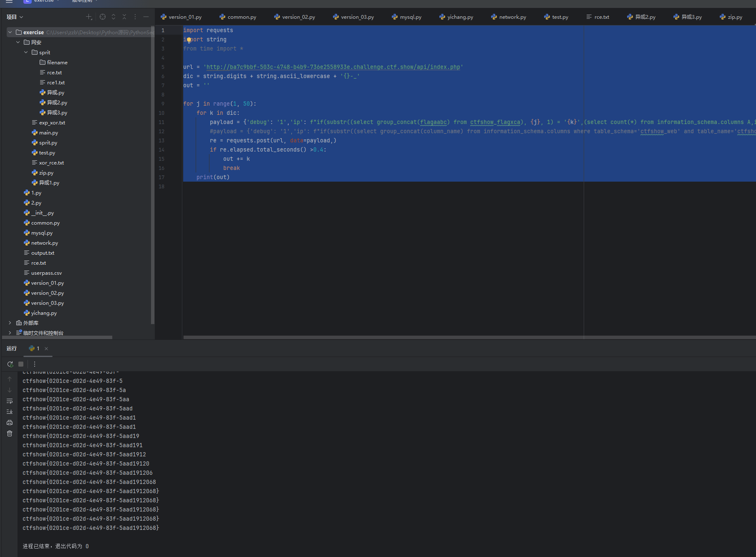Viewport: 756px width, 557px height.
Task: Expand the 临时文件和控制台 node
Action: [10, 333]
